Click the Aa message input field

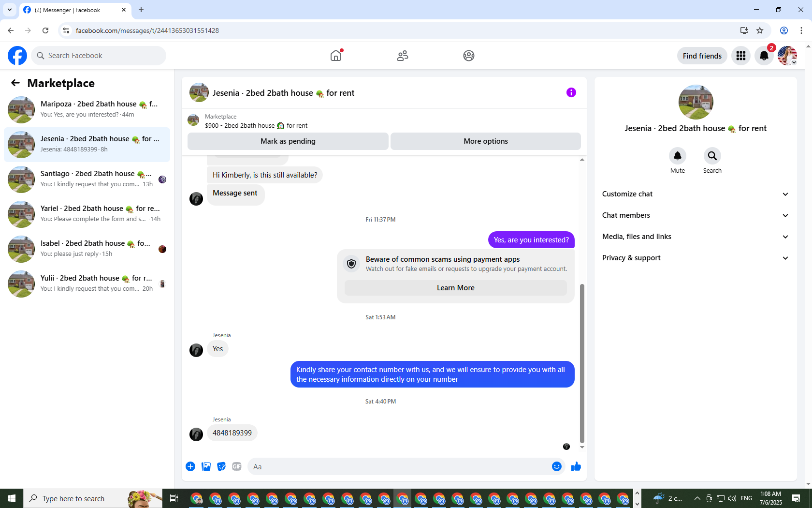(399, 466)
